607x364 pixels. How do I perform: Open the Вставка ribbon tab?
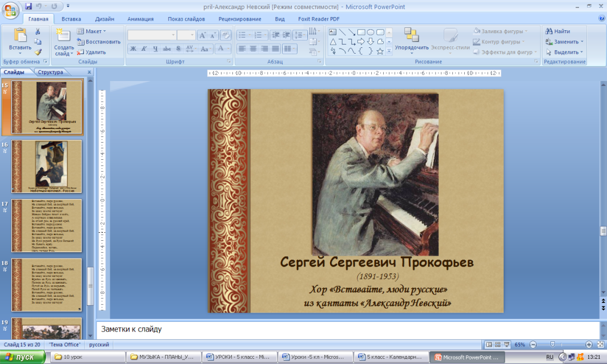tap(71, 19)
